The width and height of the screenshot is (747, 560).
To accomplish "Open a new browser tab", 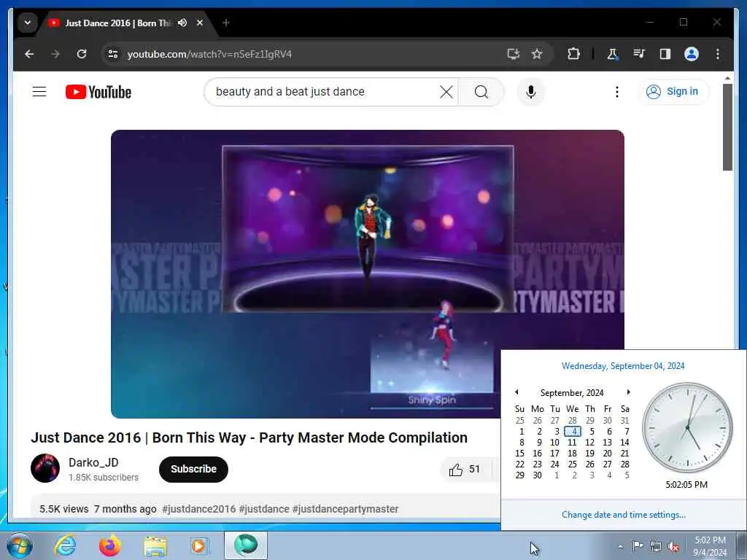I will [x=226, y=23].
